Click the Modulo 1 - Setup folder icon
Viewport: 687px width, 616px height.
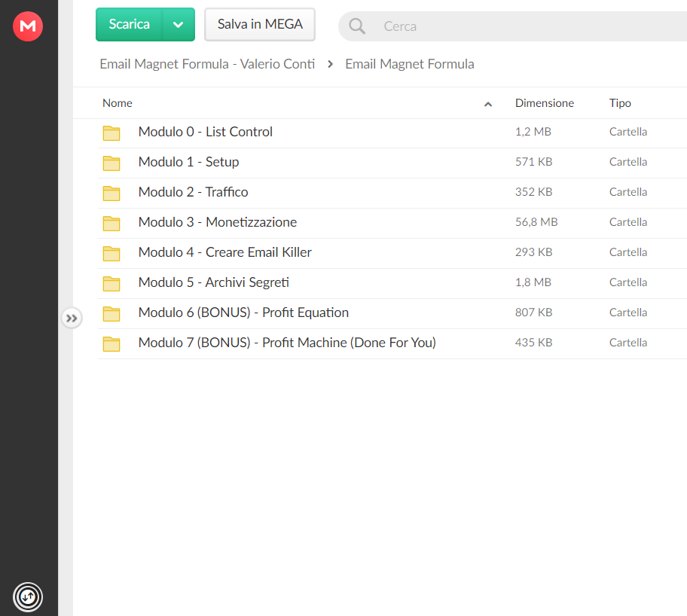[x=111, y=163]
